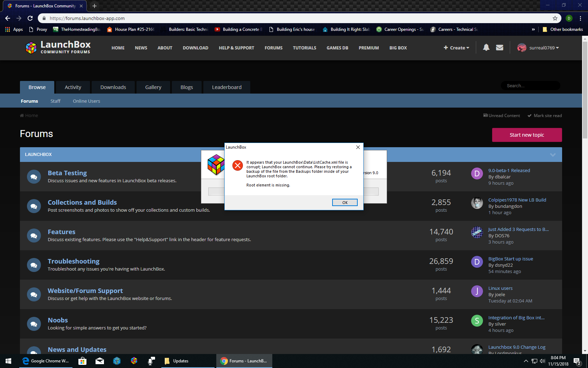Open Chrome three-dot menu

tap(580, 18)
